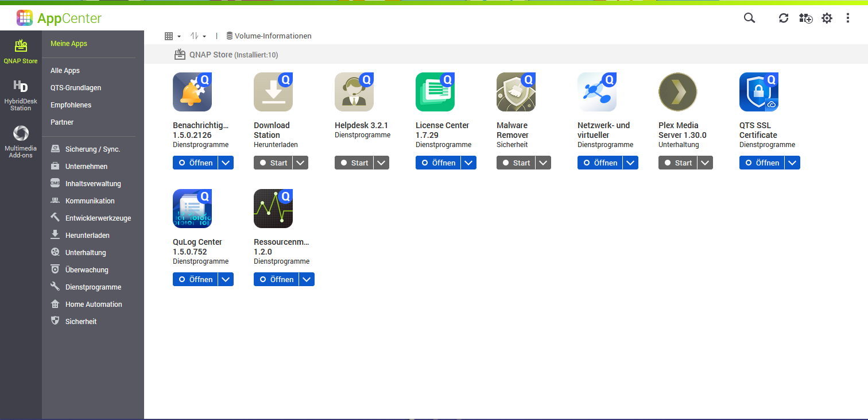Start the Malware Remover app
This screenshot has height=420, width=868.
point(516,163)
